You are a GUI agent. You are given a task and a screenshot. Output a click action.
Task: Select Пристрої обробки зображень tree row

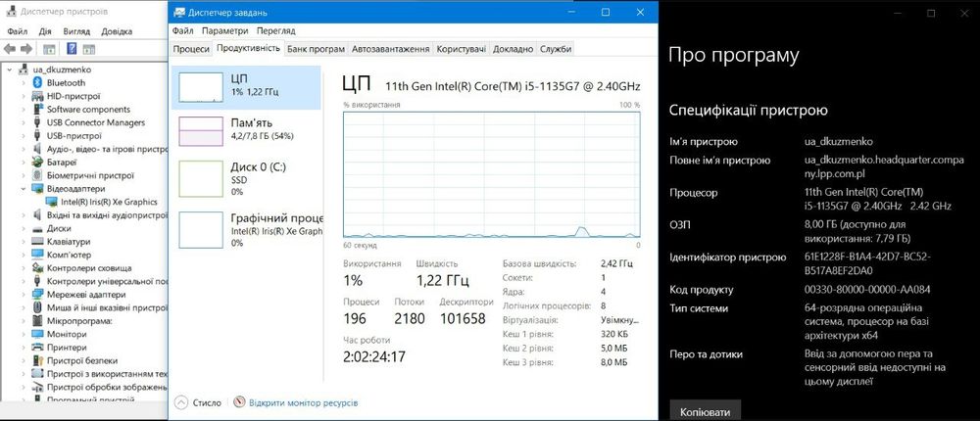tap(99, 388)
